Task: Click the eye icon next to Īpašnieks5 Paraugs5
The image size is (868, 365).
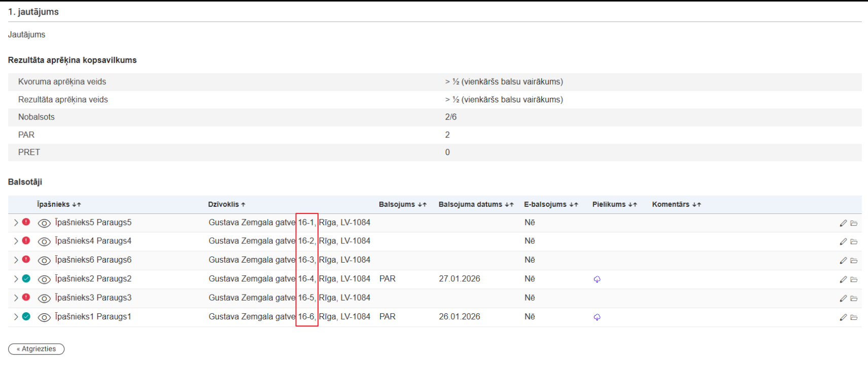Action: tap(44, 223)
